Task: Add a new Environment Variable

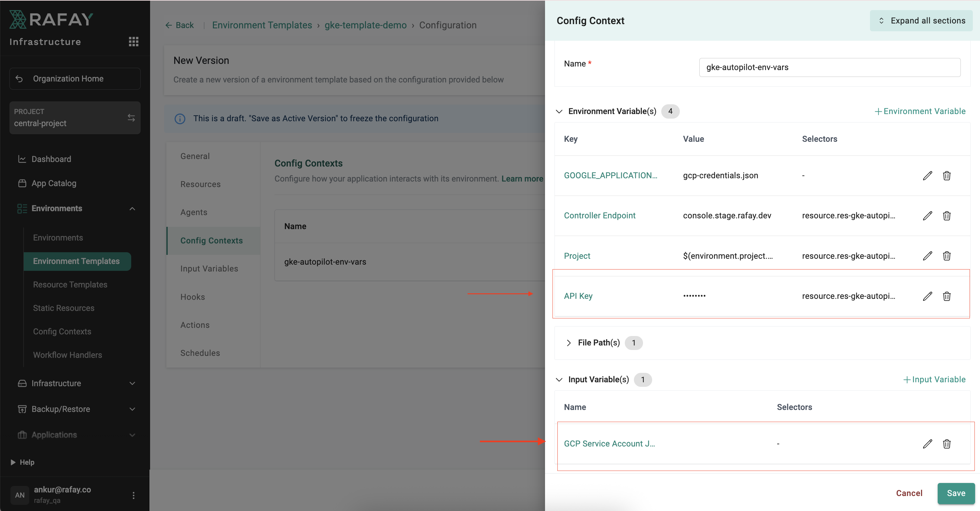Action: [x=919, y=111]
